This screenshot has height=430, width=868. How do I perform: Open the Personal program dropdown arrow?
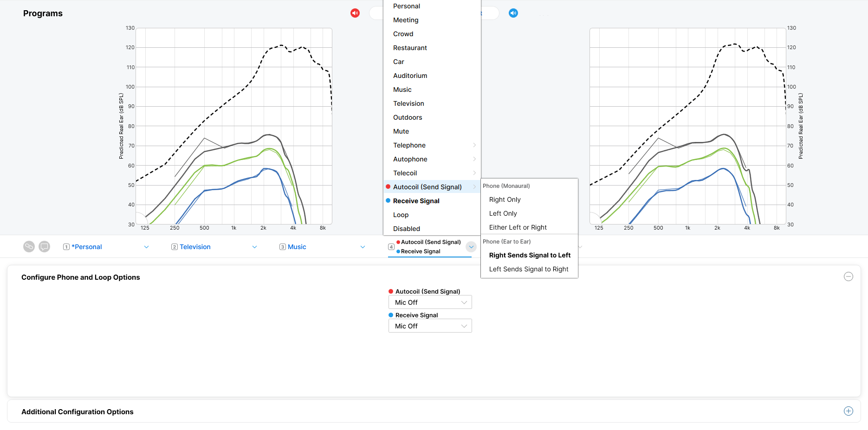pyautogui.click(x=146, y=247)
